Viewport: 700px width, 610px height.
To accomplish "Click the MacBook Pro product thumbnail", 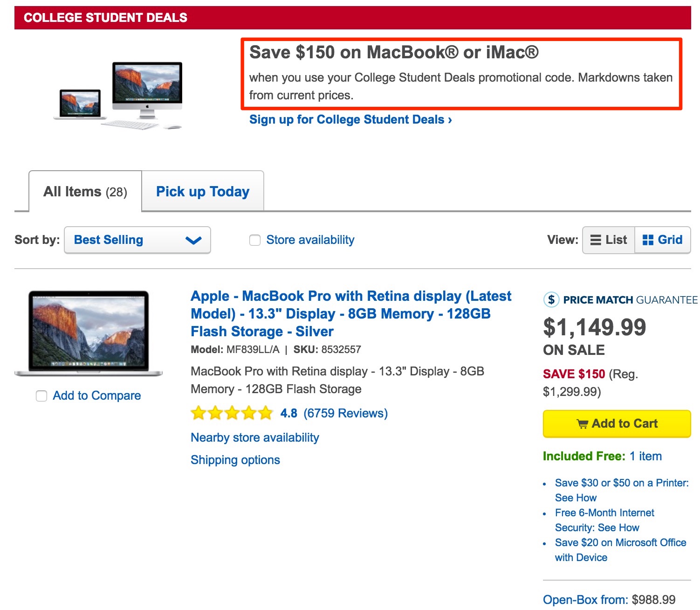I will click(x=89, y=333).
